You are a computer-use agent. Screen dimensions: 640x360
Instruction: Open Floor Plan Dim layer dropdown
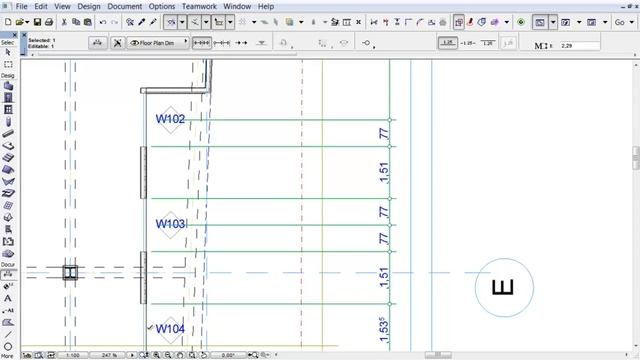tap(158, 42)
